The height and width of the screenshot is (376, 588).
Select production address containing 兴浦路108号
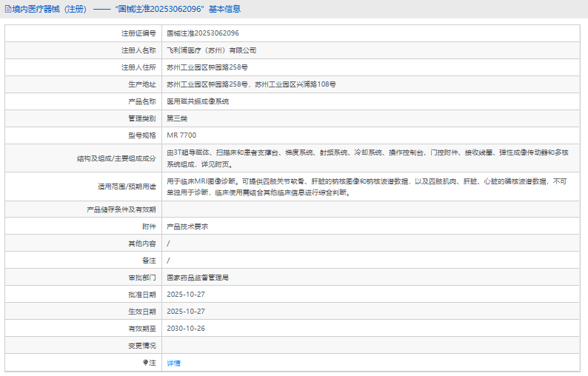pyautogui.click(x=251, y=84)
